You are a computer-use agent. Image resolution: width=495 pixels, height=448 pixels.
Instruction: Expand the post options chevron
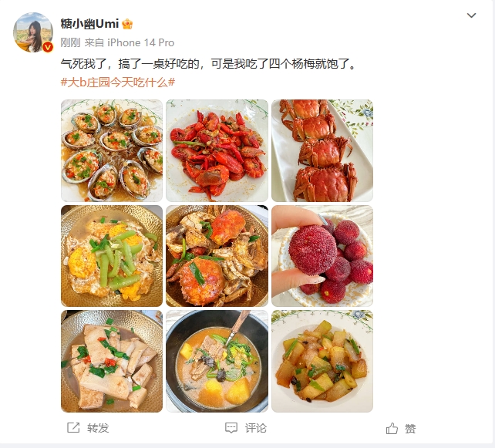(x=471, y=15)
